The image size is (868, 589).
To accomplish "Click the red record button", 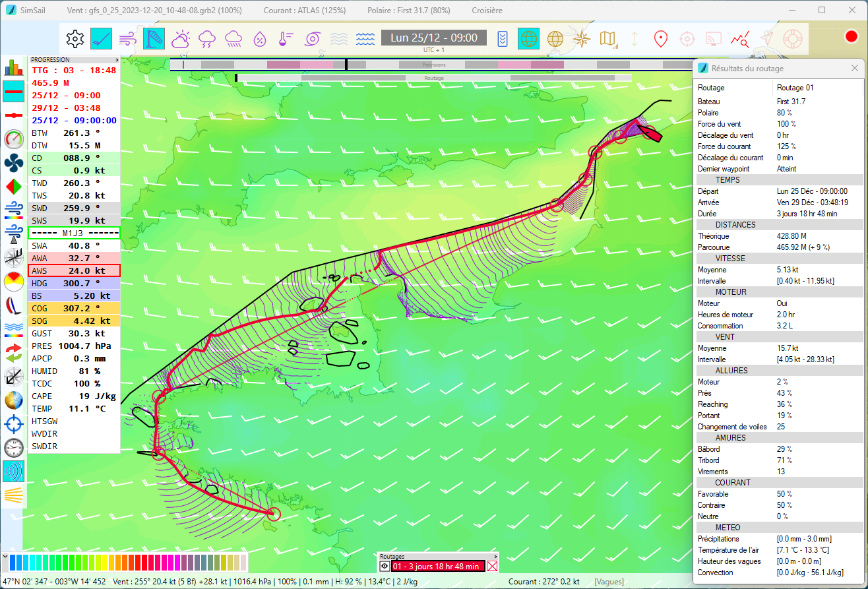I will (851, 37).
